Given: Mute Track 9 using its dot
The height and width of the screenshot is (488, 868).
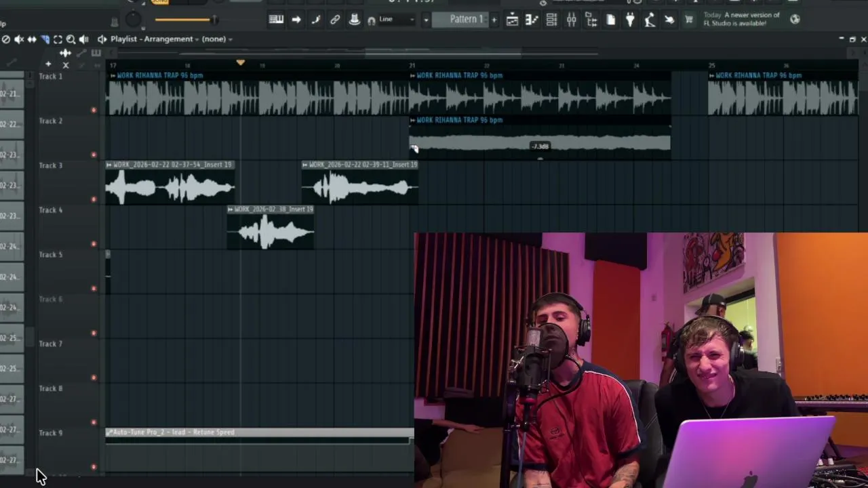Looking at the screenshot, I should tap(94, 467).
